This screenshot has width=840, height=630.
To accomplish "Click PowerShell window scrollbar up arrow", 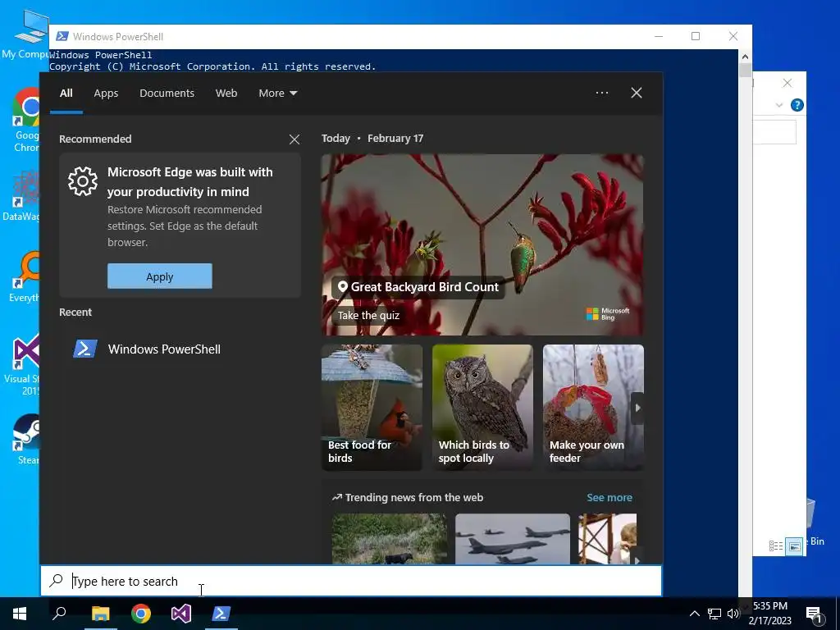I will [745, 56].
